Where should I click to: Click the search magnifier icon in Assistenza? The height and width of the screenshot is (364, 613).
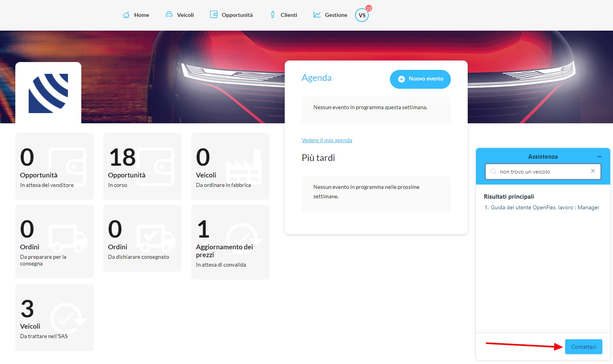click(493, 172)
